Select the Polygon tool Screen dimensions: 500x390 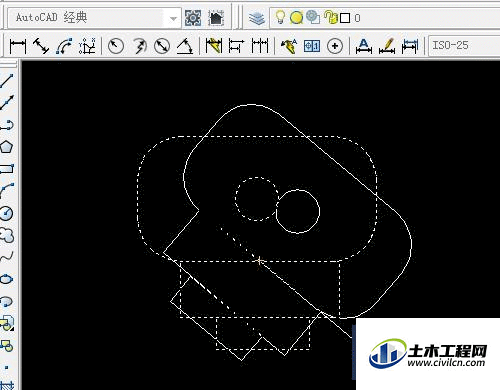pyautogui.click(x=7, y=147)
